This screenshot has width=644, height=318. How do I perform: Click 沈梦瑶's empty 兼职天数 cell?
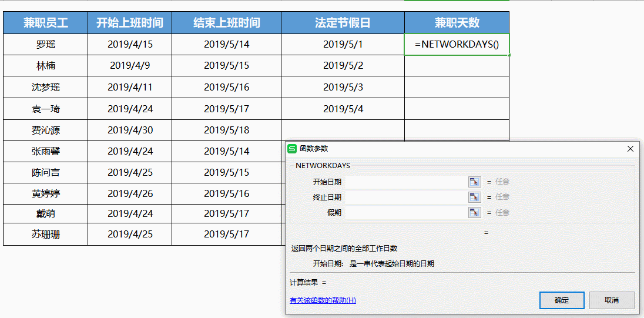457,87
